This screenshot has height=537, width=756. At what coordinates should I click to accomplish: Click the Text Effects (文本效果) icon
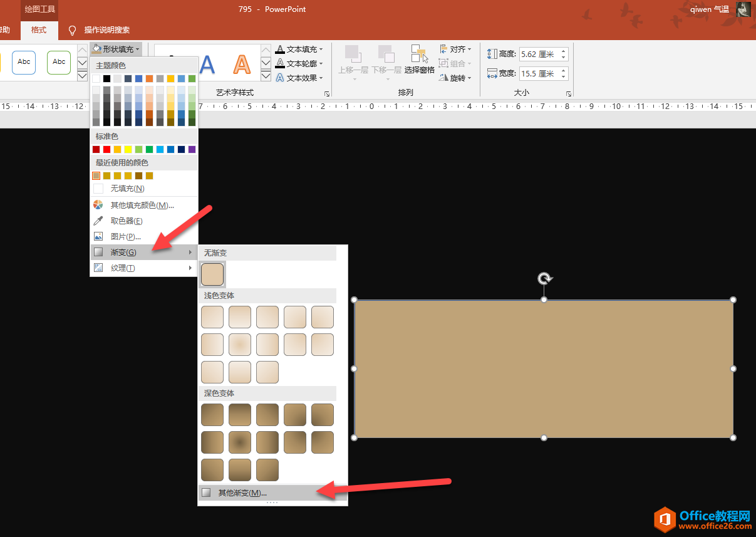click(281, 78)
